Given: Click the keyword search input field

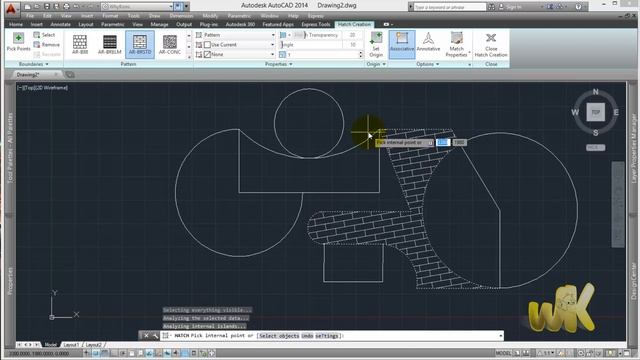Looking at the screenshot, I should click(x=449, y=7).
